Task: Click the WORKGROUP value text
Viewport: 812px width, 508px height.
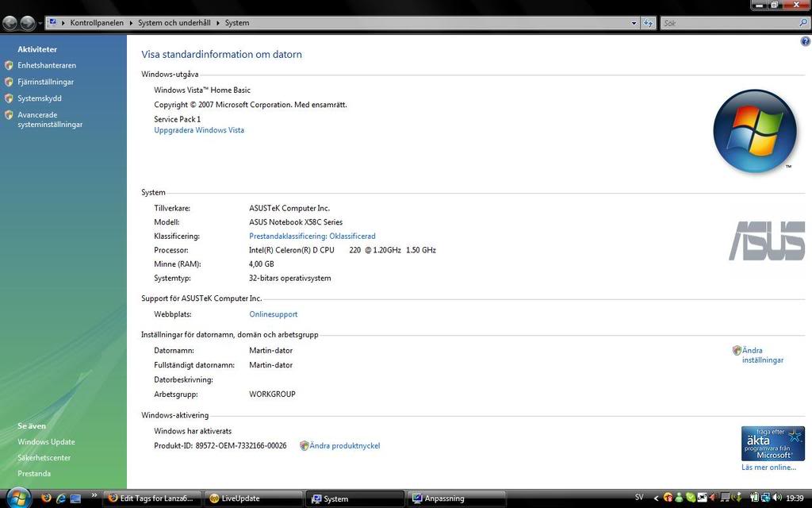Action: 273,394
